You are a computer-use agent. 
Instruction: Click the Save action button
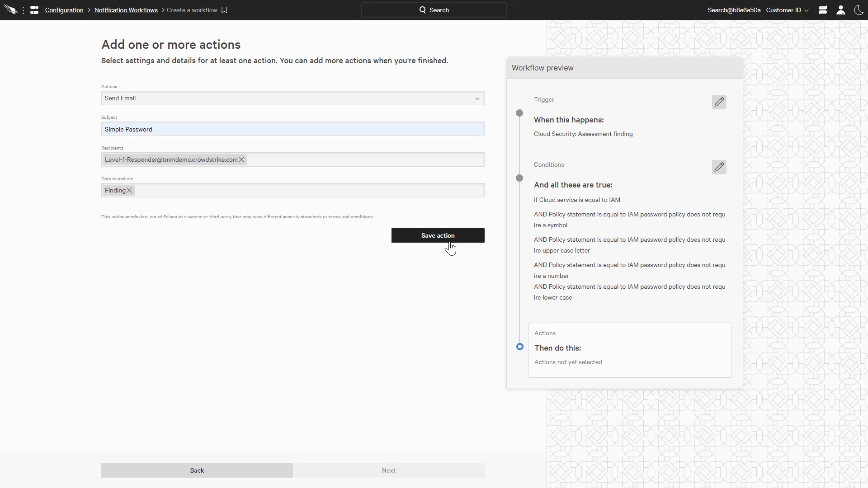(x=438, y=235)
